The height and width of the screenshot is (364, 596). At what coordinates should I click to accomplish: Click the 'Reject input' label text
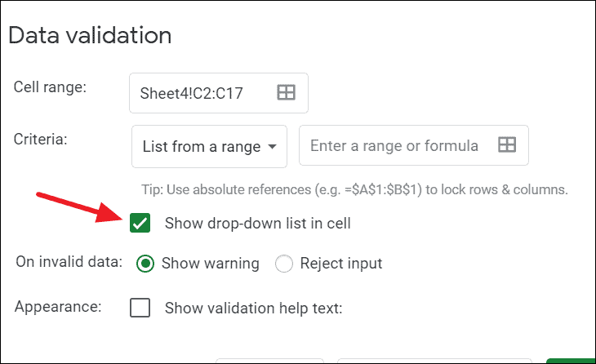pos(341,264)
